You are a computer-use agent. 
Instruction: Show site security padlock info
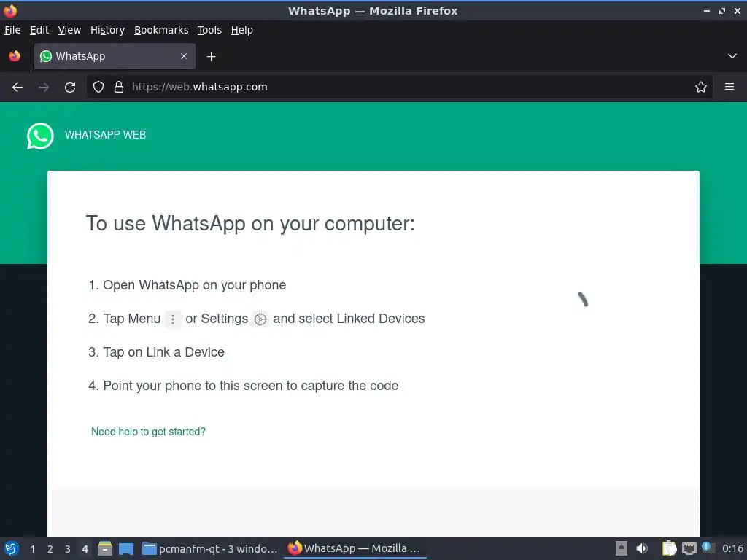[x=119, y=87]
